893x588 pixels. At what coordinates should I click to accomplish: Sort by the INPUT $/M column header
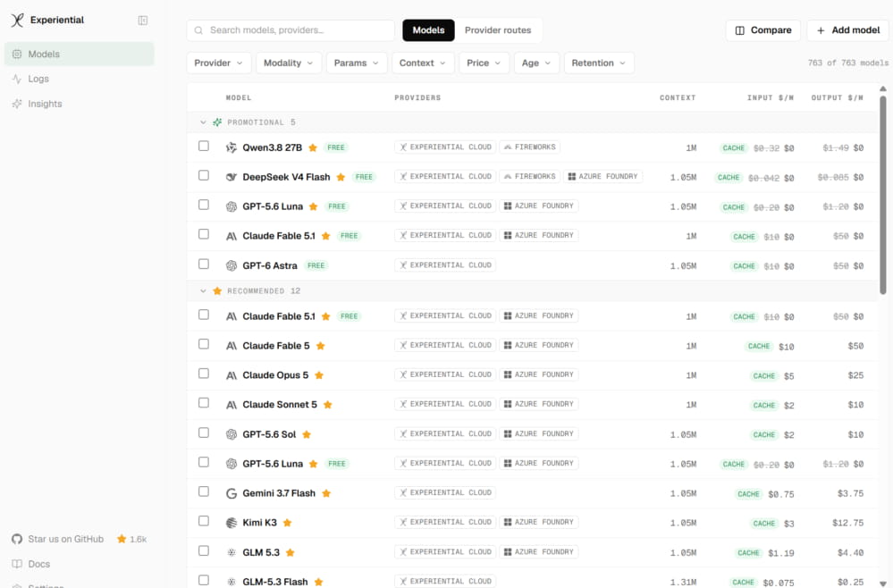[x=771, y=98]
